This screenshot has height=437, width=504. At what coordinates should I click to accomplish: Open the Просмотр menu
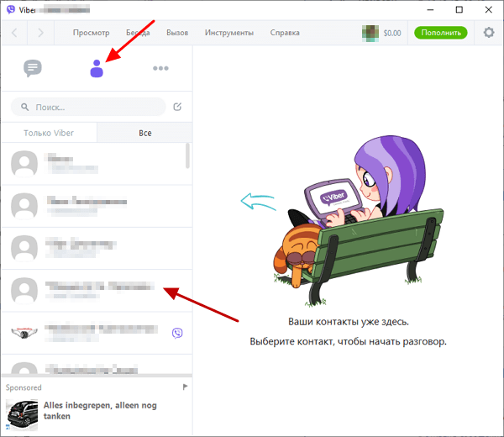tap(91, 33)
